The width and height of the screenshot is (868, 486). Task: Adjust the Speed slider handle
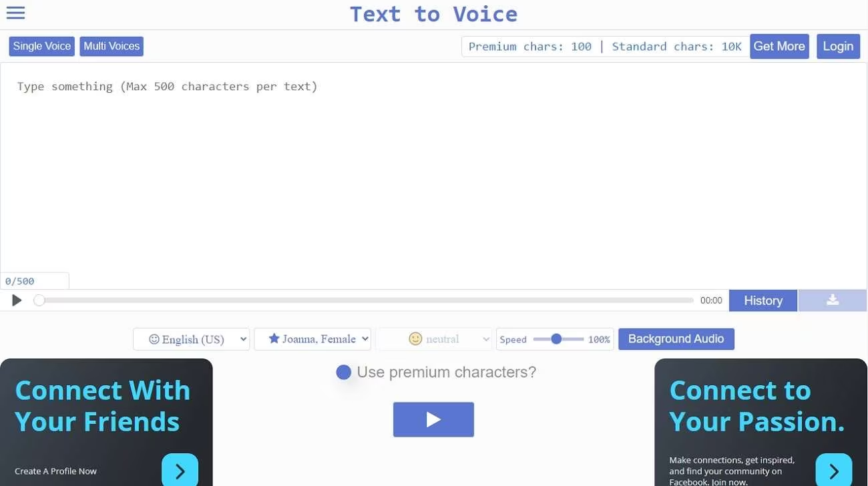(x=556, y=338)
